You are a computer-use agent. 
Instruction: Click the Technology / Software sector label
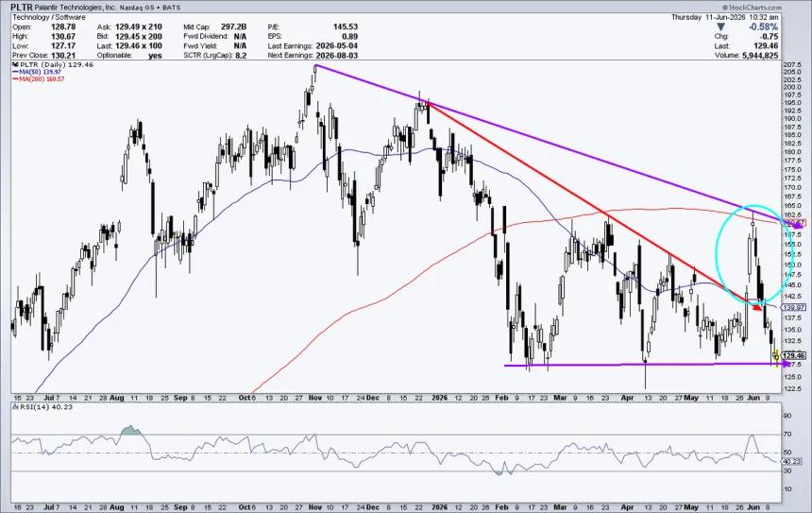pos(49,17)
